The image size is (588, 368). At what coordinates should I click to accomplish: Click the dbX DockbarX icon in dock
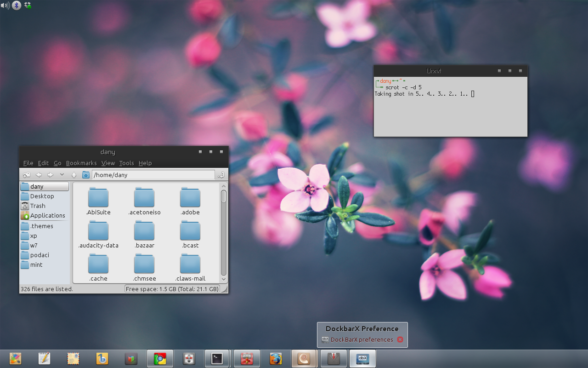[362, 359]
